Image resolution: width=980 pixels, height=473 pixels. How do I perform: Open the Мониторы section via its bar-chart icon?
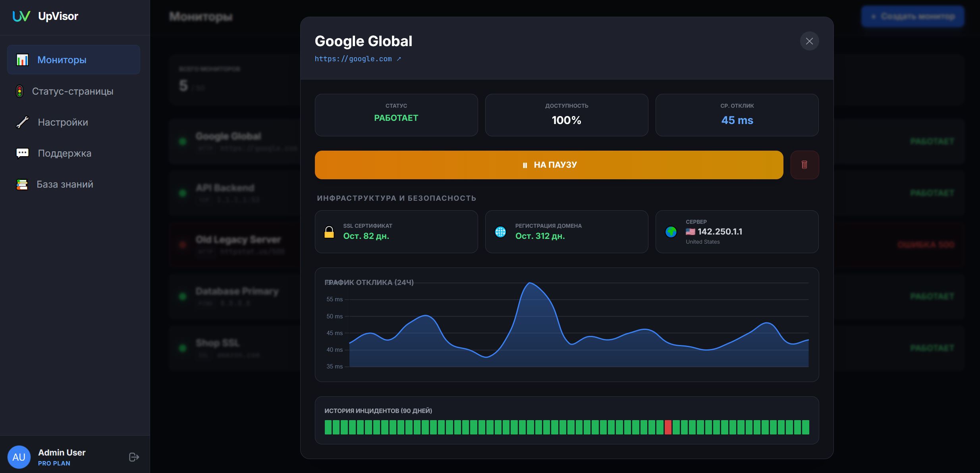point(22,60)
